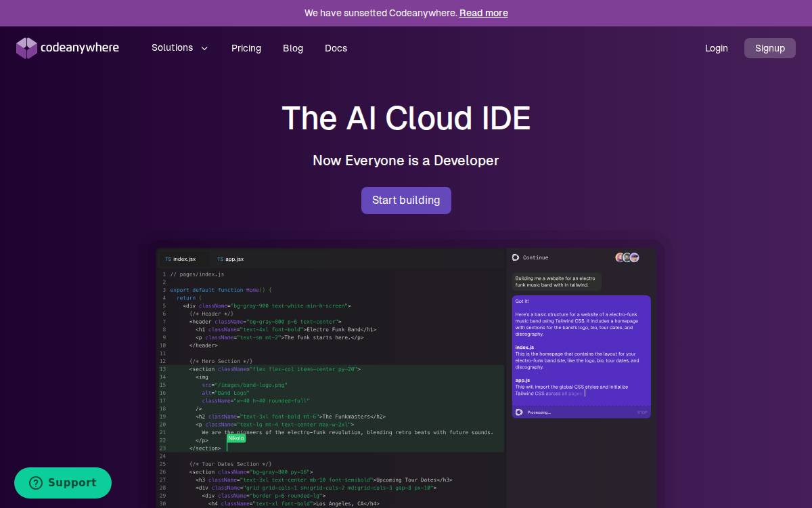
Task: Click the 'Upcoming Tour Dates' h3 code line
Action: coord(323,480)
